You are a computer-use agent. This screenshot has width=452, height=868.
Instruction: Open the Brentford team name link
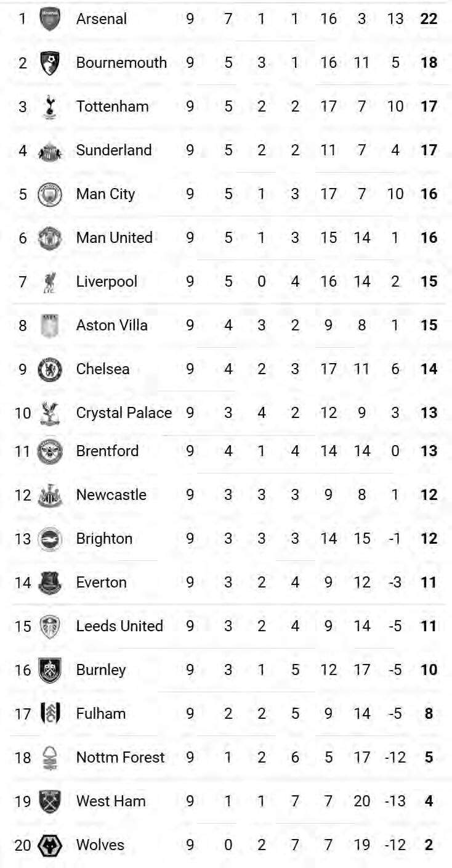click(x=108, y=451)
